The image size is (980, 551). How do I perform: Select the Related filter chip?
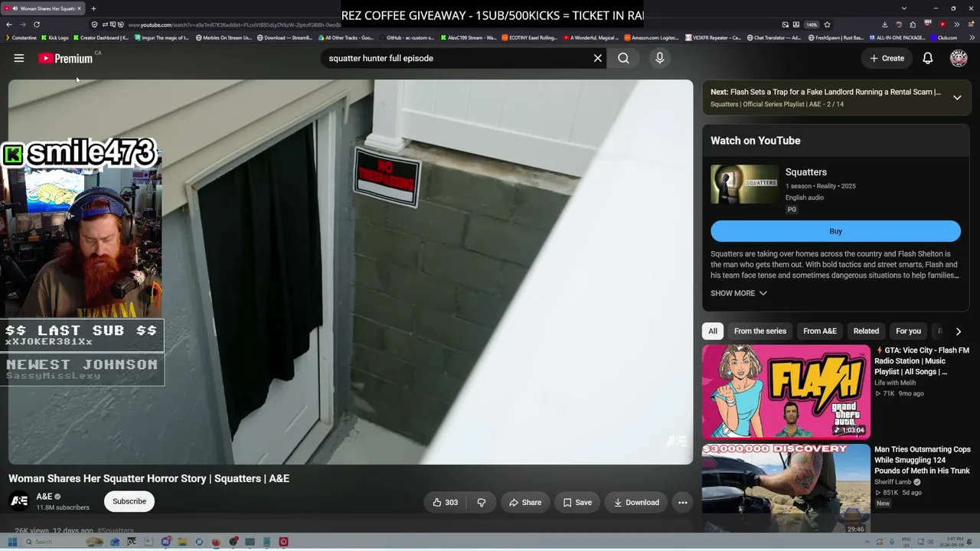[x=866, y=331]
